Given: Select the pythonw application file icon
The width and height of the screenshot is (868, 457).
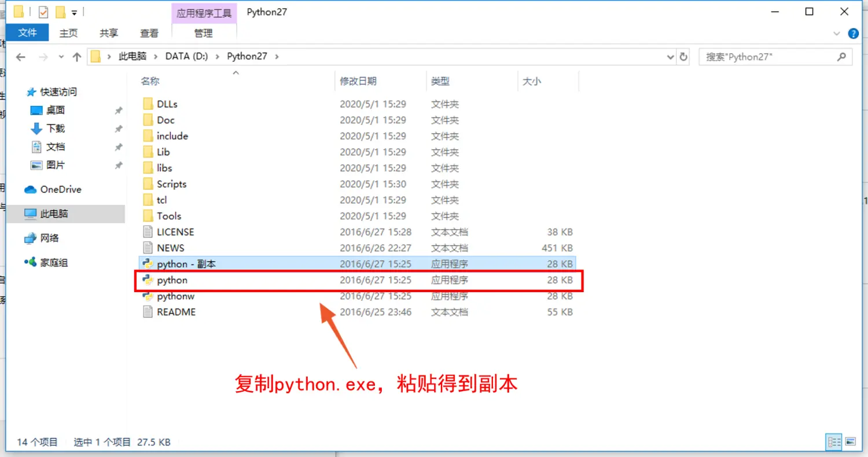Looking at the screenshot, I should point(148,296).
